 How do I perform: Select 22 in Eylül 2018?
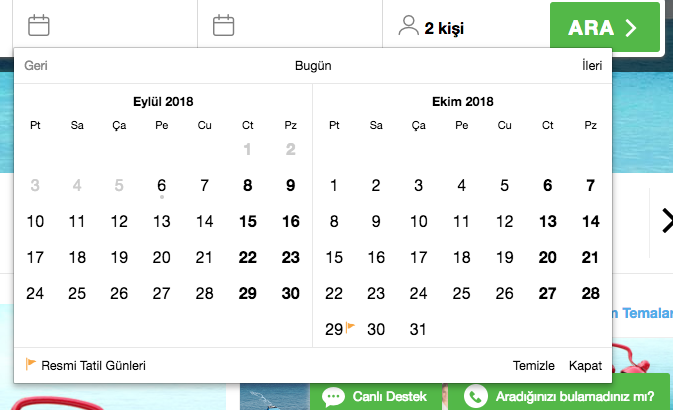point(247,258)
